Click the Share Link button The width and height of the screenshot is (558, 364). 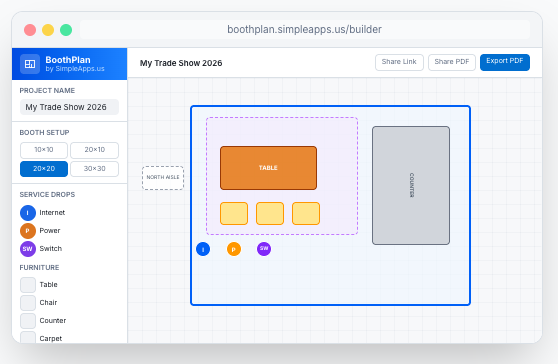point(399,62)
